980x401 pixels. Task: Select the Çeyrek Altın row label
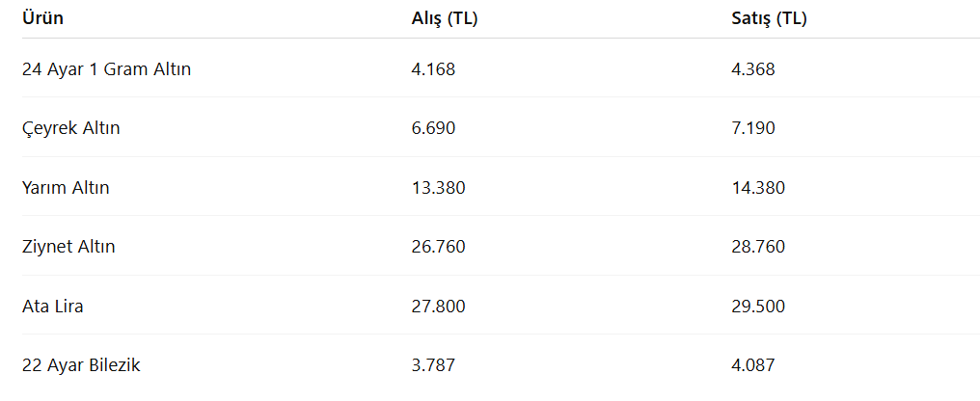pos(70,128)
